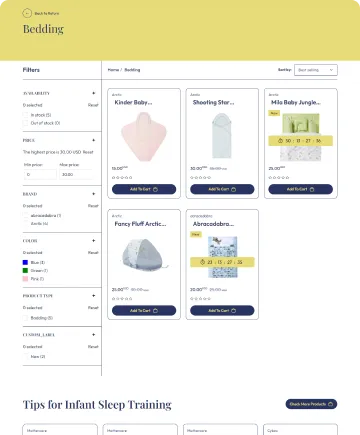Screen dimensions: 360x435
Task: Tick the New custom label checkbox
Action: pyautogui.click(x=25, y=357)
